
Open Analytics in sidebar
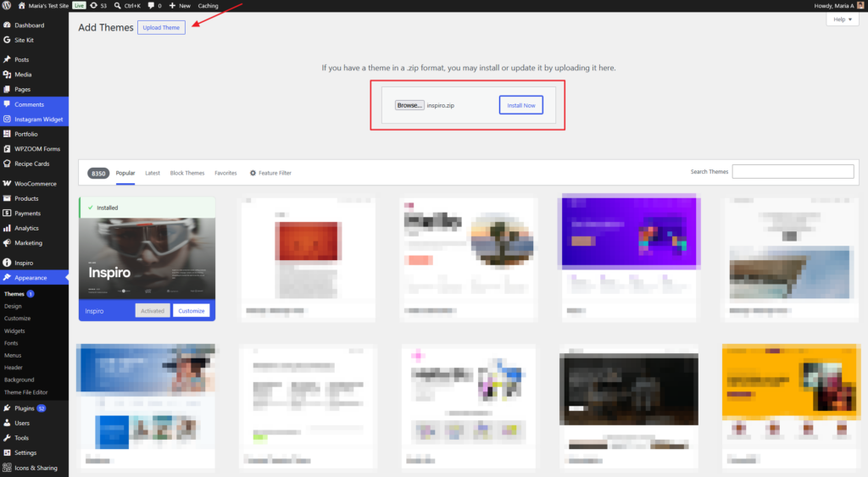coord(26,228)
